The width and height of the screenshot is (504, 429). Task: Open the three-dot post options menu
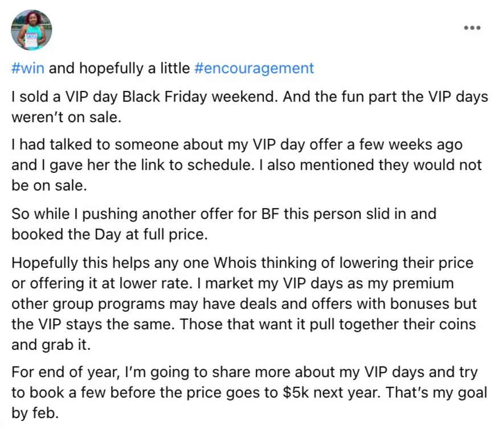472,28
